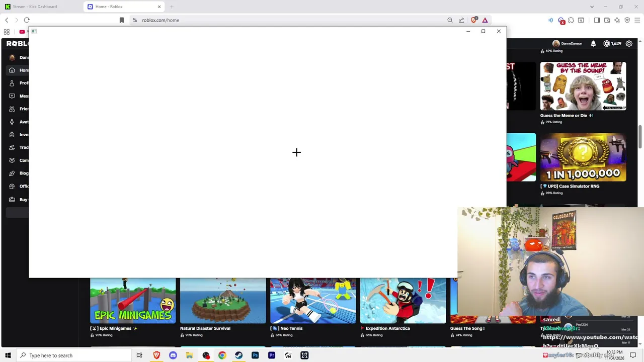Open Neo Tennis game thumbnail
The width and height of the screenshot is (644, 362).
[x=313, y=301]
